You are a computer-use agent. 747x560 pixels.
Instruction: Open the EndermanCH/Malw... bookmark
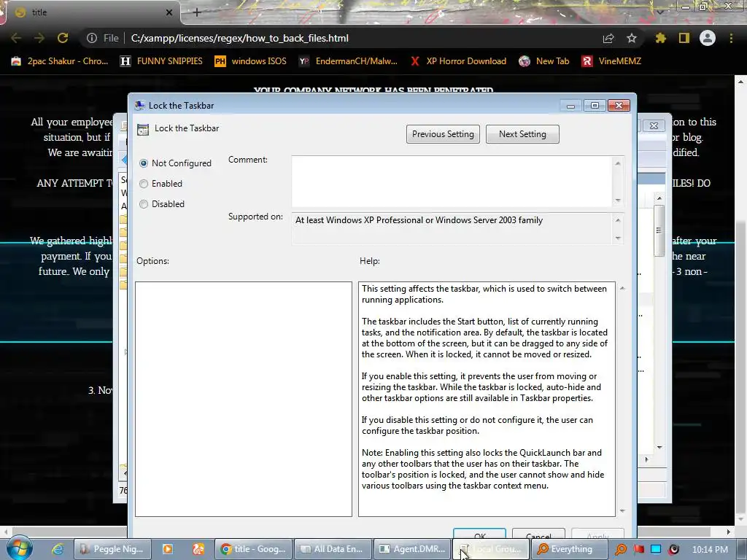tap(348, 61)
